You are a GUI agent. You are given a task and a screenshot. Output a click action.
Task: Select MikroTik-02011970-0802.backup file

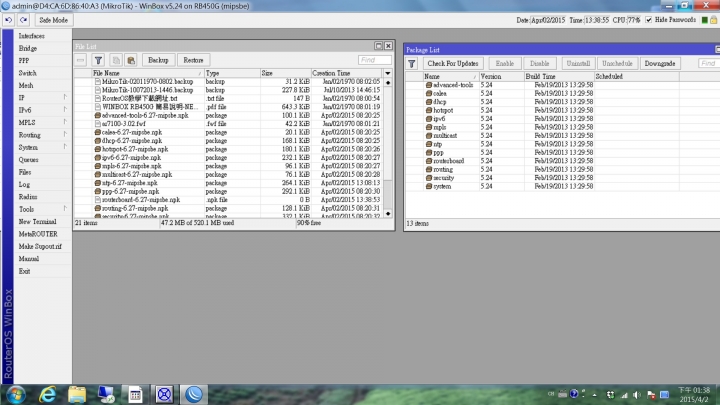(229, 82)
